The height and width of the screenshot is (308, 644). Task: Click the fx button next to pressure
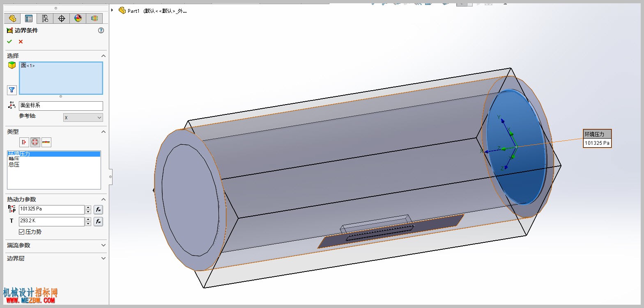[98, 210]
